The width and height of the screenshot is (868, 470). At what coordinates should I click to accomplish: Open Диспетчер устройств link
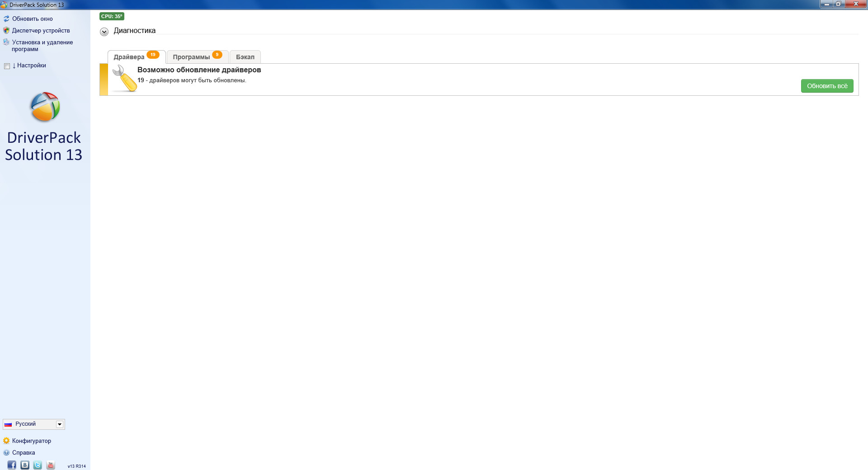(x=41, y=31)
